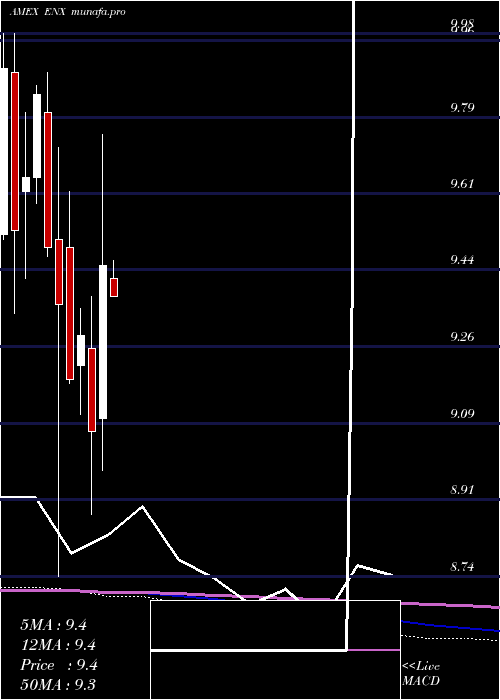
Task: Click the 9.61 price axis label
Action: tap(462, 183)
